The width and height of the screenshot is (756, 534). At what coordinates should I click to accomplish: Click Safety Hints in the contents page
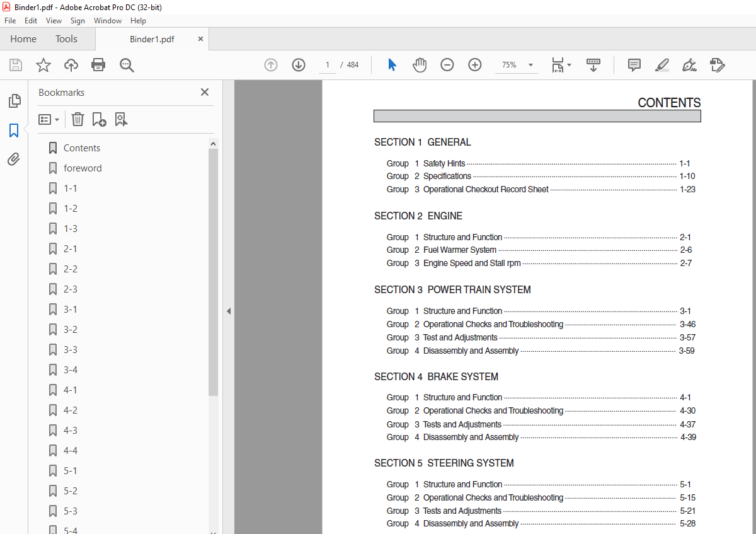click(x=444, y=163)
